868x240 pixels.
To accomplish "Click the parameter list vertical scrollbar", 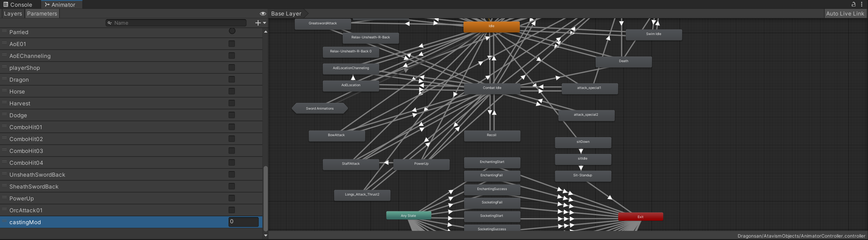I will point(265,198).
